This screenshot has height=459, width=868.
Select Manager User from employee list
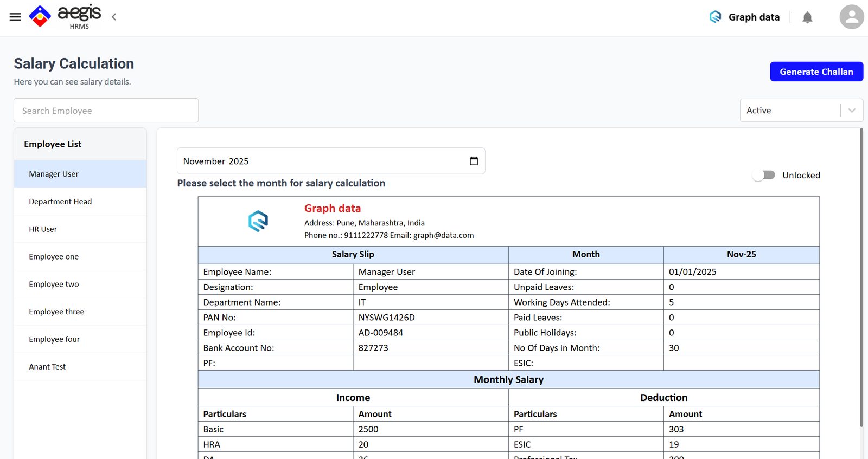pos(54,174)
